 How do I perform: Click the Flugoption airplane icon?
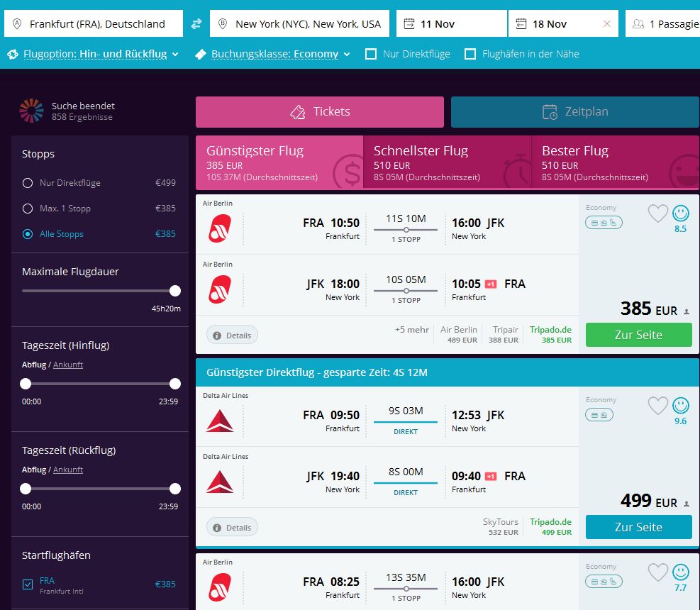(x=13, y=54)
